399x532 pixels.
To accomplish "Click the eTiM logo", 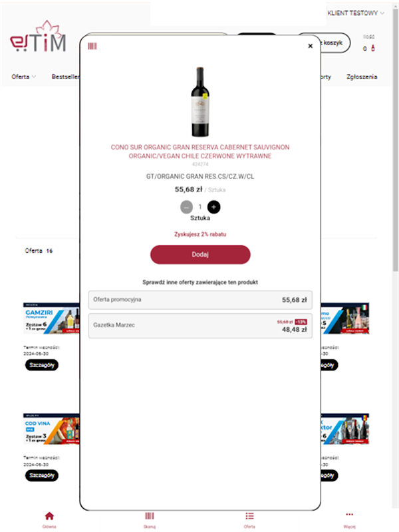I will click(38, 37).
